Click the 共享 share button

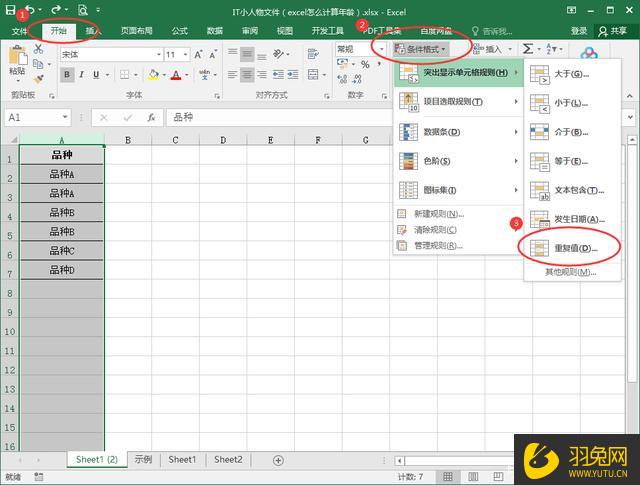coord(613,31)
